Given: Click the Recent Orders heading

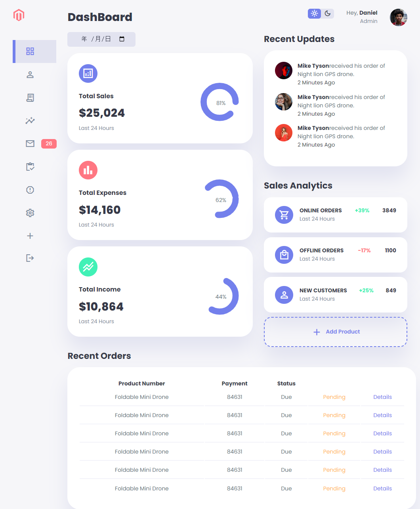Looking at the screenshot, I should coord(99,356).
